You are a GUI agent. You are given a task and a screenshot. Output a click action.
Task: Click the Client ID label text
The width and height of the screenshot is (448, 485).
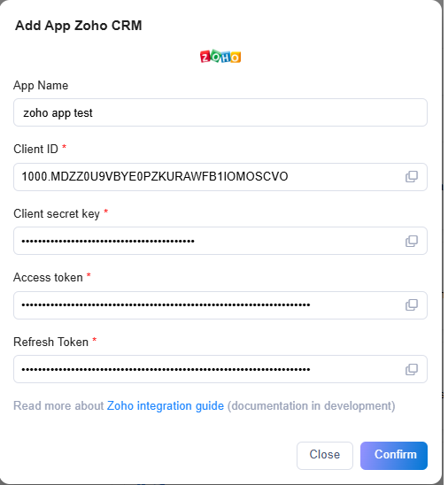pyautogui.click(x=36, y=149)
